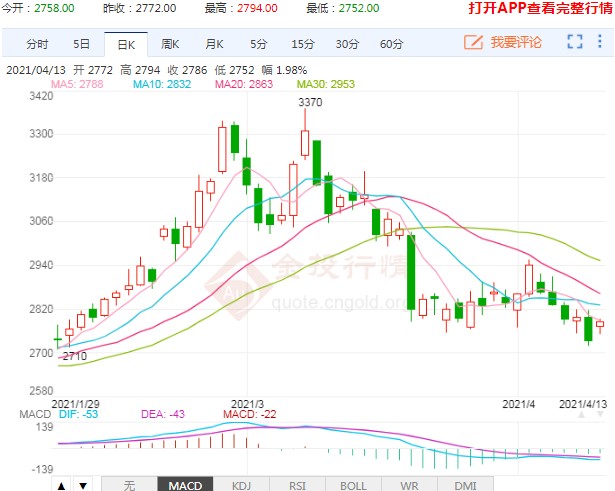Switch to the 5分 interval tab
This screenshot has height=491, width=615.
pos(258,44)
